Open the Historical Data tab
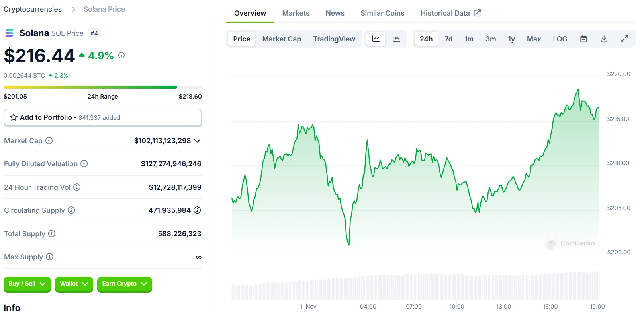Screen dimensions: 644x315 [x=450, y=13]
